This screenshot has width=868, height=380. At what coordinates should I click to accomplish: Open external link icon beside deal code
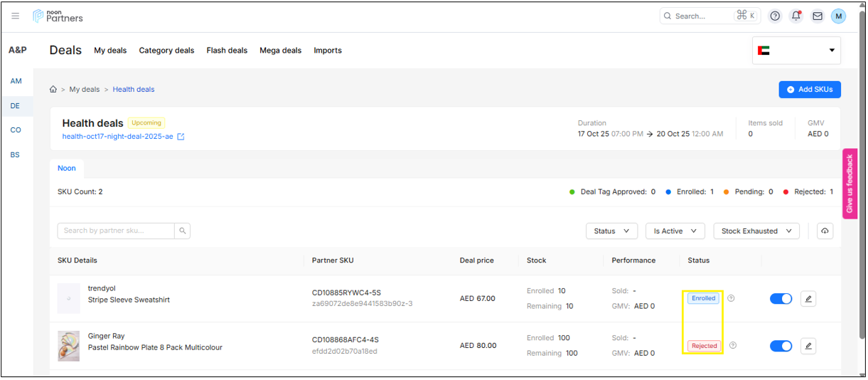(181, 137)
